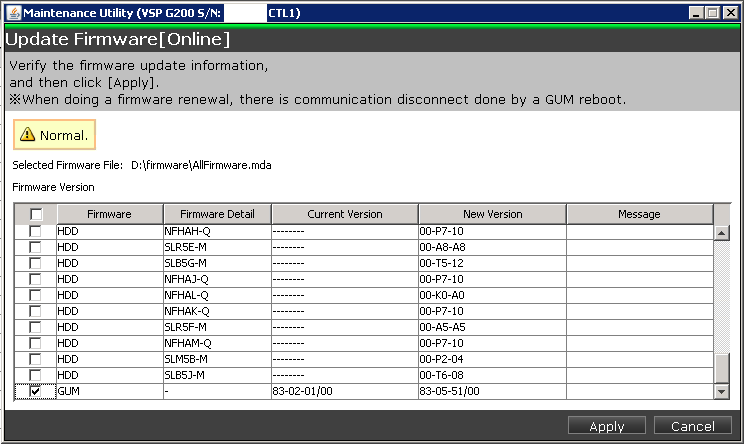Click the Firmware column header

point(110,214)
